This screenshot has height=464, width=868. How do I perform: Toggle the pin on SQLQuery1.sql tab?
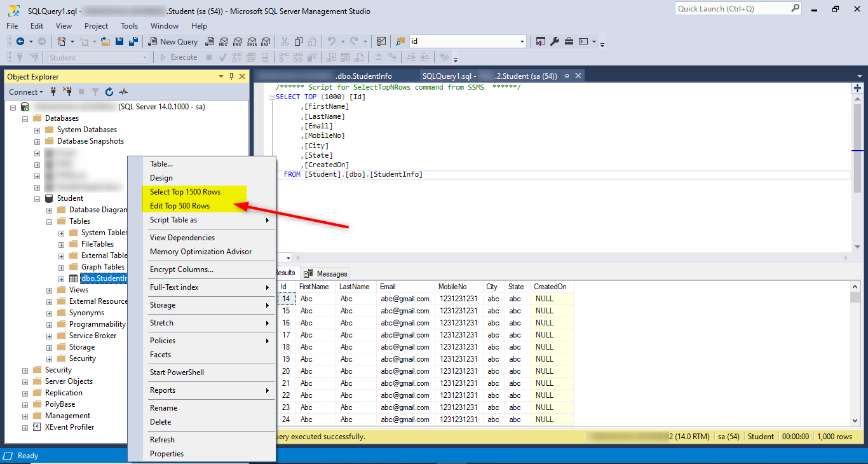coord(566,76)
